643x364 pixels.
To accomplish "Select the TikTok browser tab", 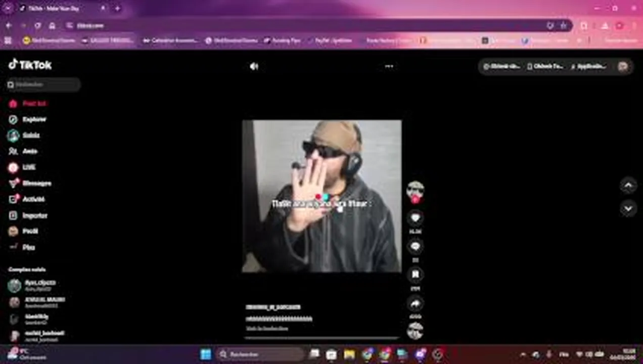I will point(61,8).
